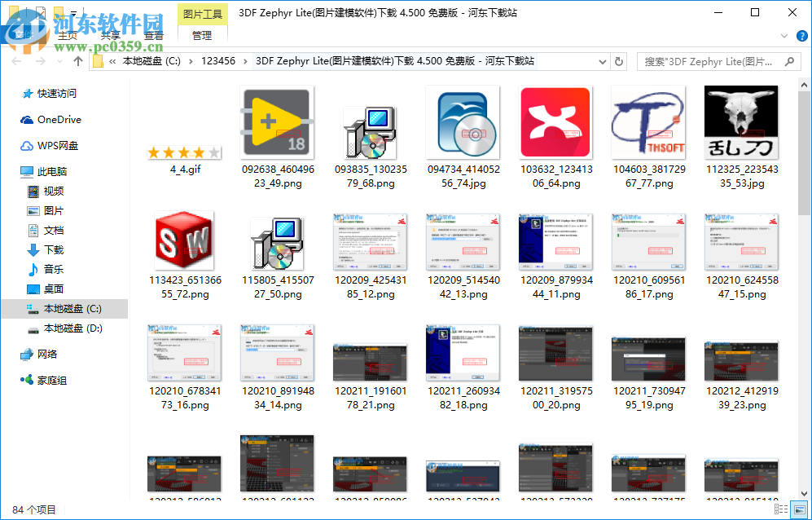Expand the ribbon with the chevron
The height and width of the screenshot is (520, 812).
point(784,36)
